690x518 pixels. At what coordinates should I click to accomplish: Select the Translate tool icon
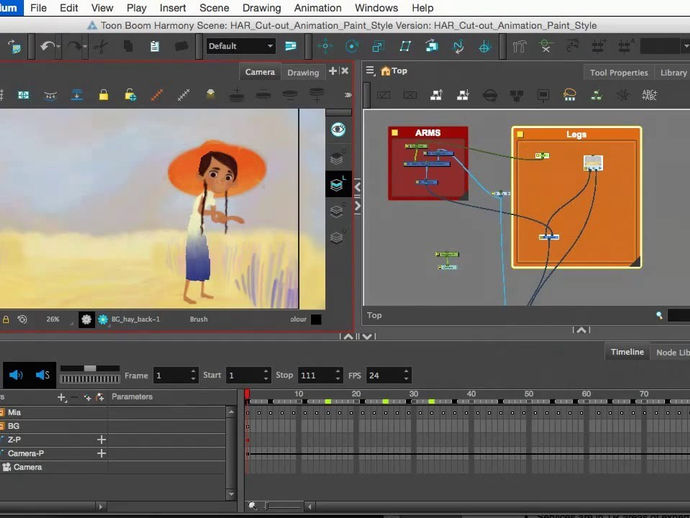325,46
